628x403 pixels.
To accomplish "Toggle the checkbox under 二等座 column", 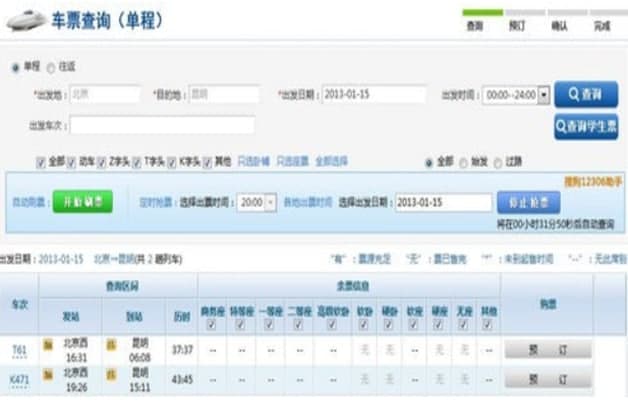I will (298, 324).
